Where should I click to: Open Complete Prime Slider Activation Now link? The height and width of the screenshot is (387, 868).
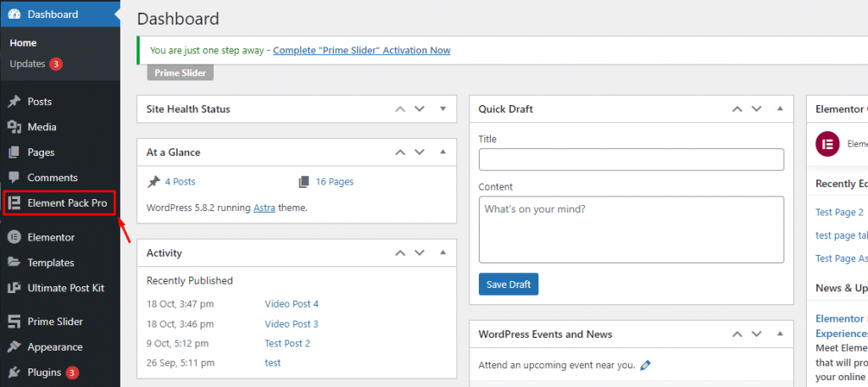point(361,50)
